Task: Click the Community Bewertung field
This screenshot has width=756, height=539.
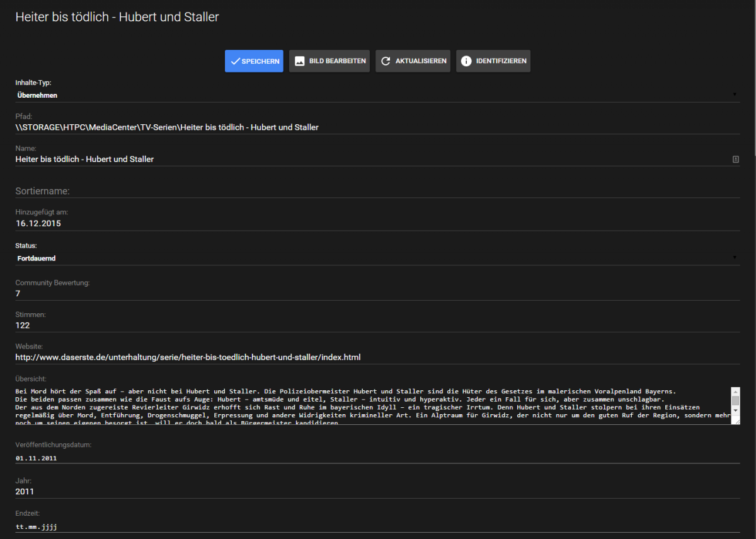Action: coord(377,294)
